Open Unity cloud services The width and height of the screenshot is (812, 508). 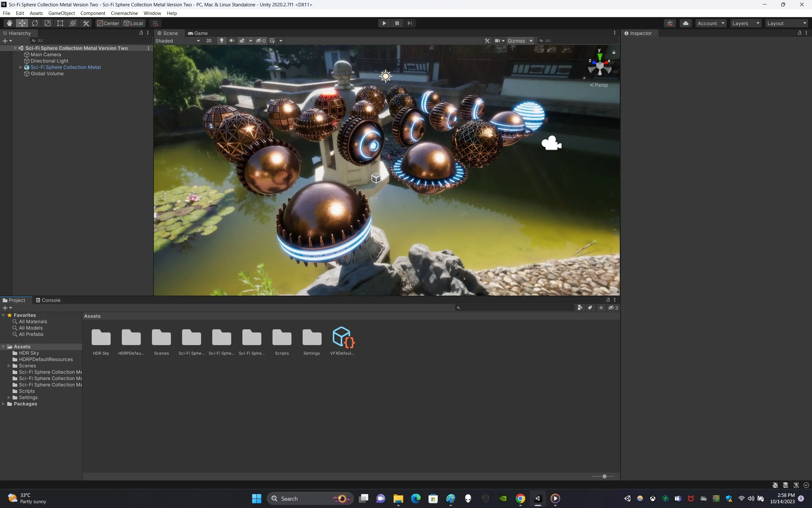[685, 23]
